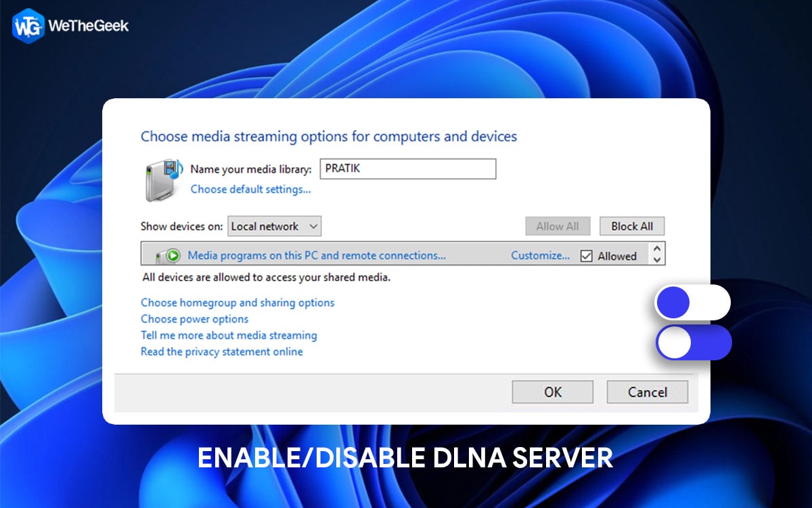Choose homegroup and sharing options

[237, 302]
